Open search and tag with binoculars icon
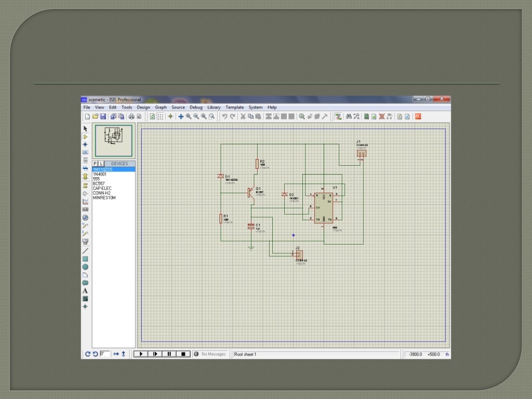The height and width of the screenshot is (399, 532). (349, 117)
